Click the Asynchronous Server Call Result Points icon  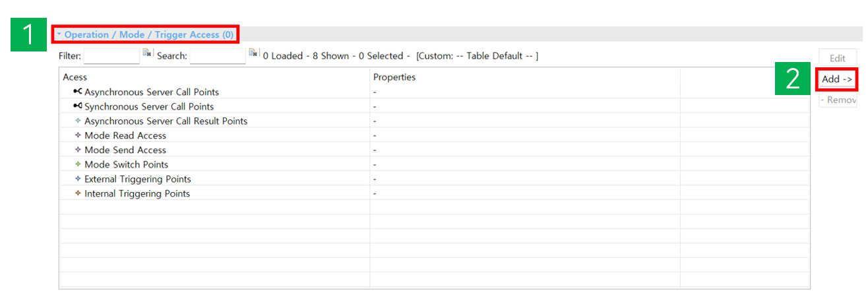click(78, 121)
